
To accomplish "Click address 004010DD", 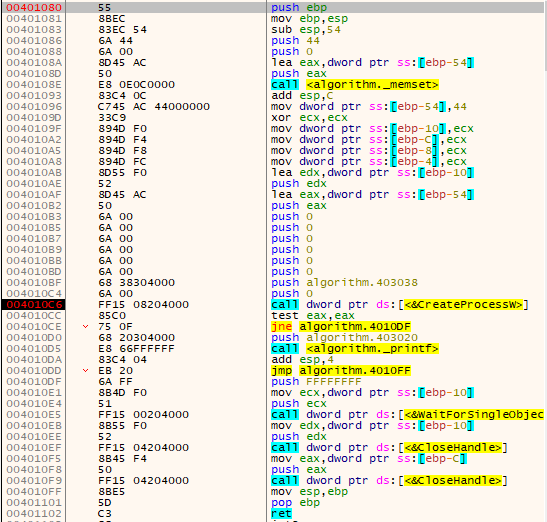I will pyautogui.click(x=34, y=371).
